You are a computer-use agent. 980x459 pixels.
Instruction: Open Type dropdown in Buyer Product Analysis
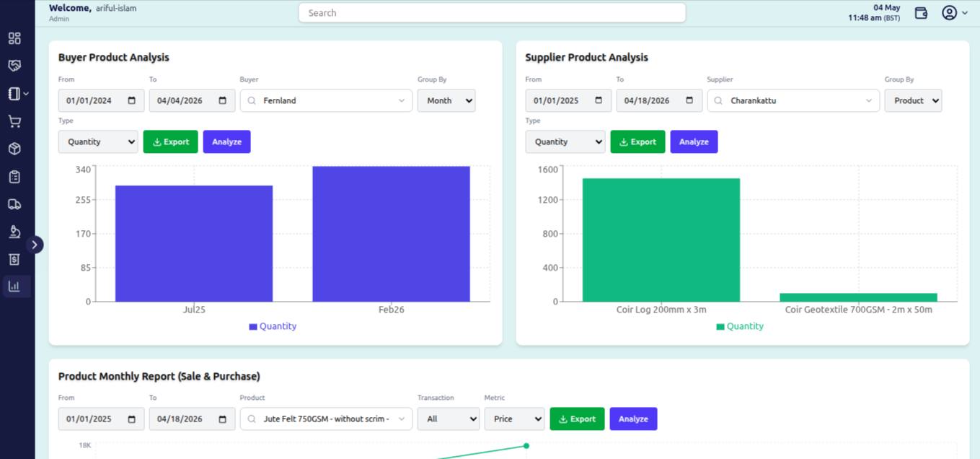(98, 142)
